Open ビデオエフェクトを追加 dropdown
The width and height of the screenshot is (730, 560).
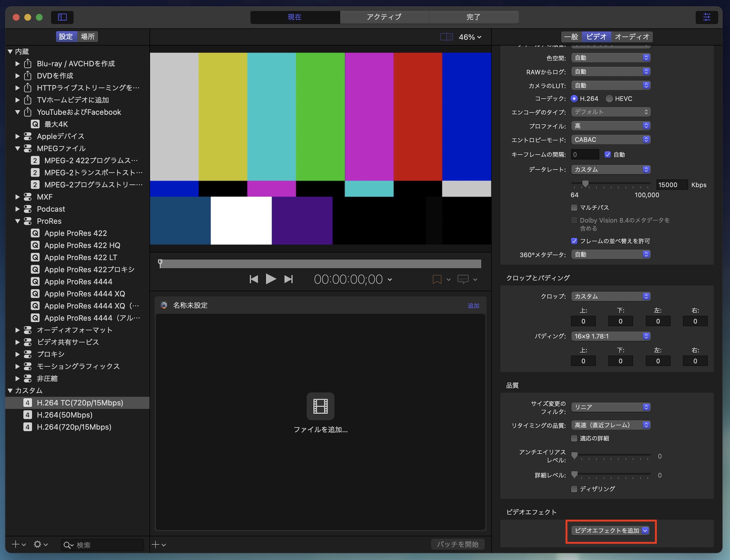coord(611,530)
